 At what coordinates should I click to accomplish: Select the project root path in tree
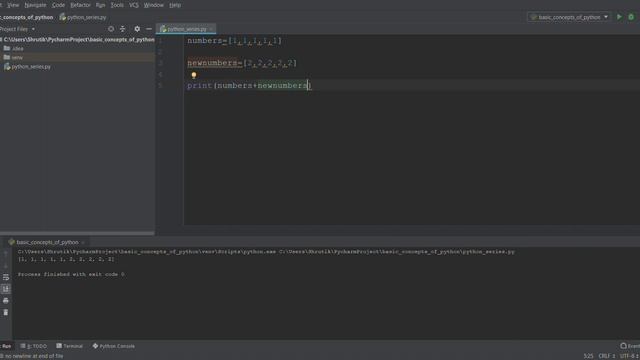pyautogui.click(x=79, y=40)
